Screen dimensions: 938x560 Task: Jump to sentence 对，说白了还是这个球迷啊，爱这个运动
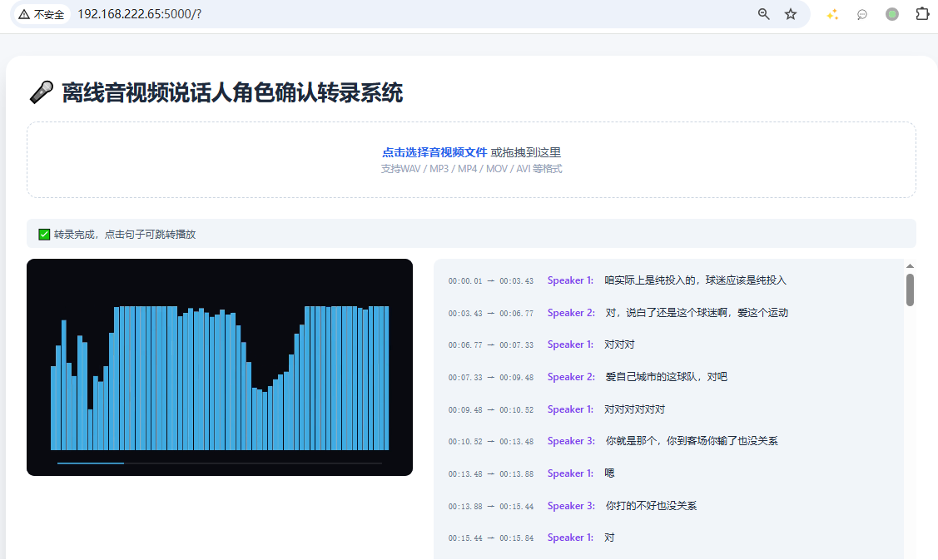697,313
